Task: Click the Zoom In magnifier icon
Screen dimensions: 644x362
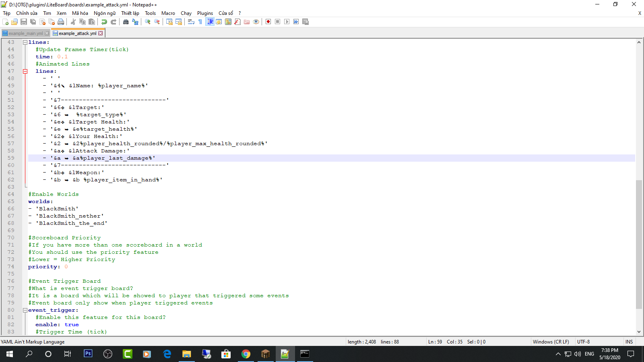Action: [x=148, y=22]
